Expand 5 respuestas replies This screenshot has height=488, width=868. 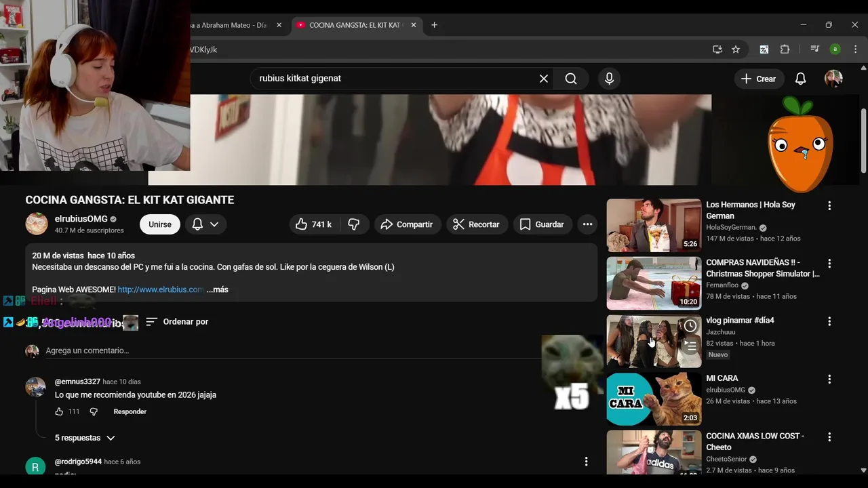pos(85,438)
